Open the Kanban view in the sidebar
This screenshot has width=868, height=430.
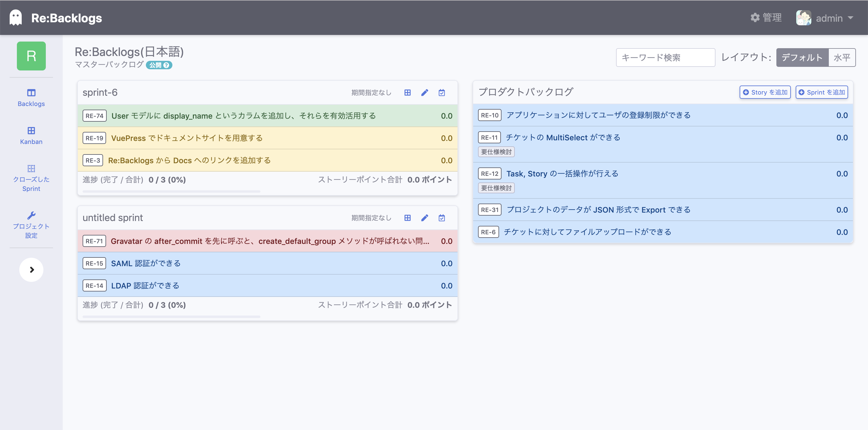coord(31,136)
